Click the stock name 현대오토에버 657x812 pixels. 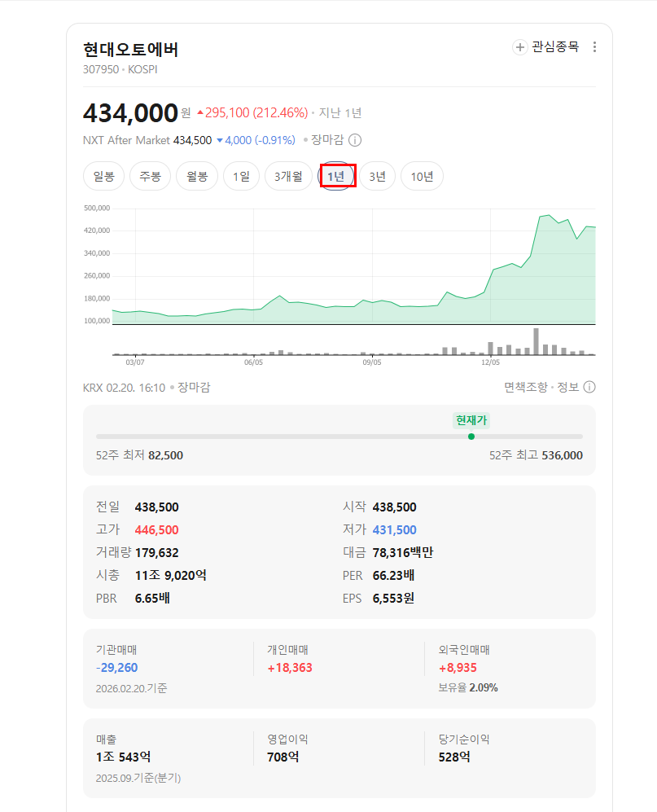(130, 50)
